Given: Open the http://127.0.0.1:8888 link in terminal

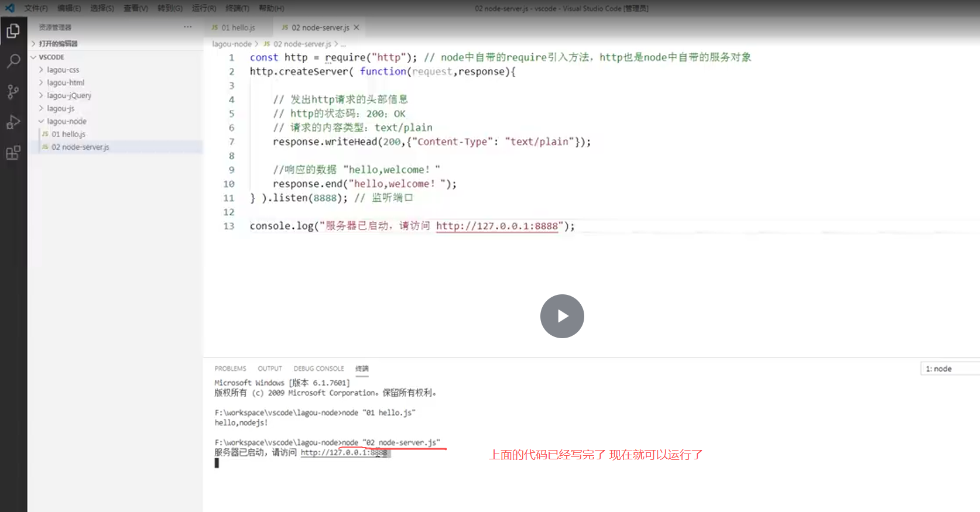Looking at the screenshot, I should tap(344, 452).
